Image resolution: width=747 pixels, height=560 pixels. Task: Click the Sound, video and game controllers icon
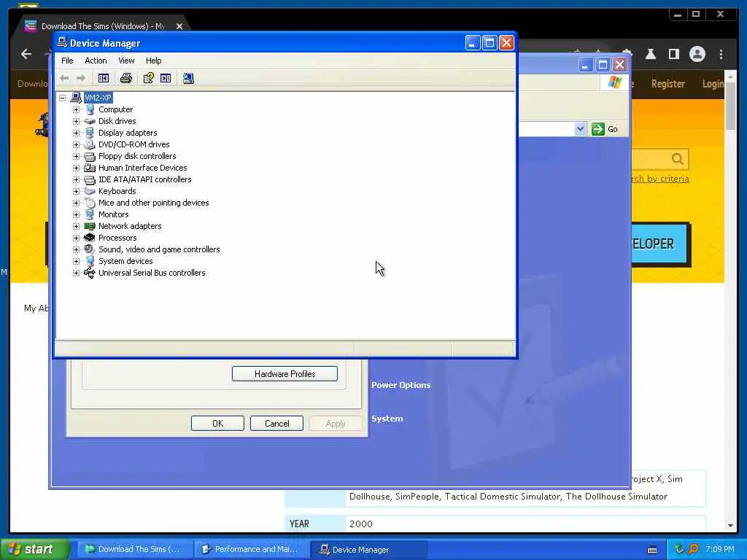90,249
